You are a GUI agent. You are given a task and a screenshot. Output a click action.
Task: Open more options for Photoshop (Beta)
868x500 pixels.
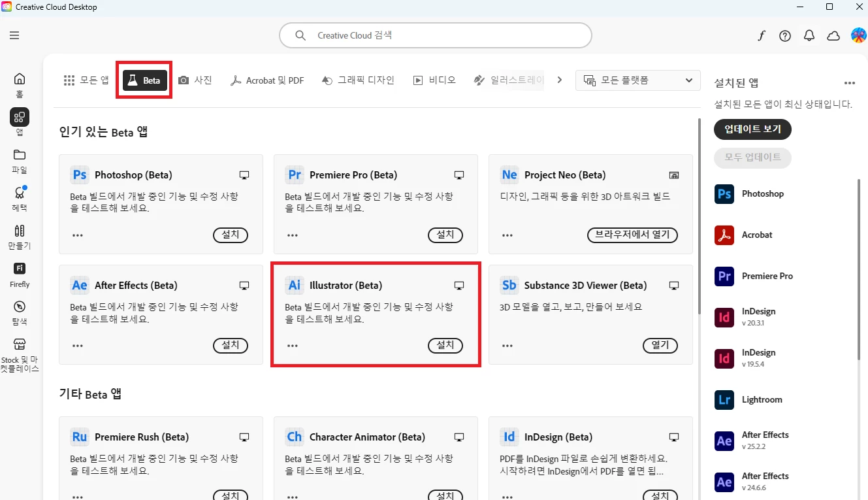point(78,235)
